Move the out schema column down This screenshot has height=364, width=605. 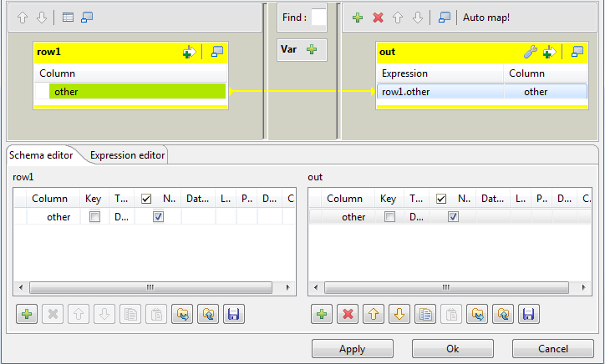(399, 314)
